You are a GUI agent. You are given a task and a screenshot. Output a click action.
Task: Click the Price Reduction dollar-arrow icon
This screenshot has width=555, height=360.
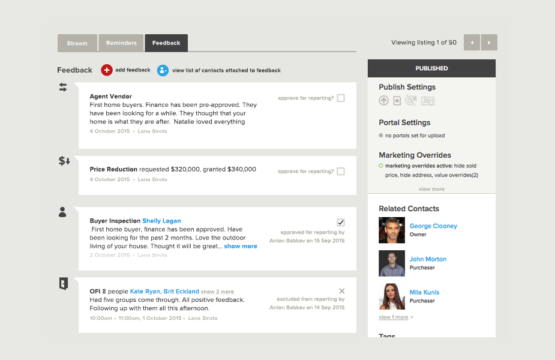[64, 161]
